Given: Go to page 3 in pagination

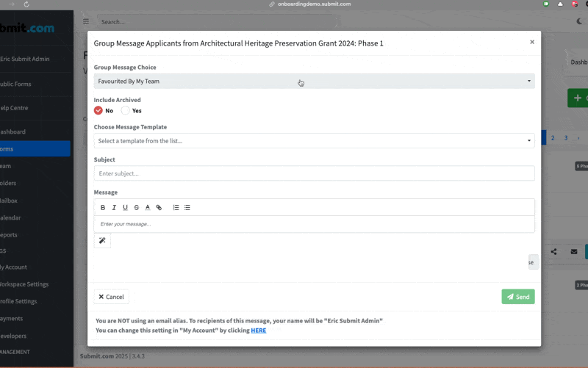Looking at the screenshot, I should [x=566, y=138].
